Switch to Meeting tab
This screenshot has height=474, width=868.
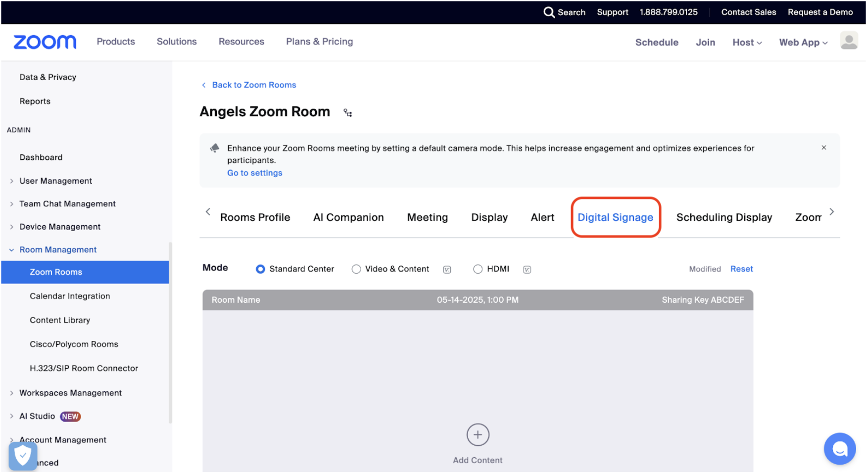coord(427,218)
